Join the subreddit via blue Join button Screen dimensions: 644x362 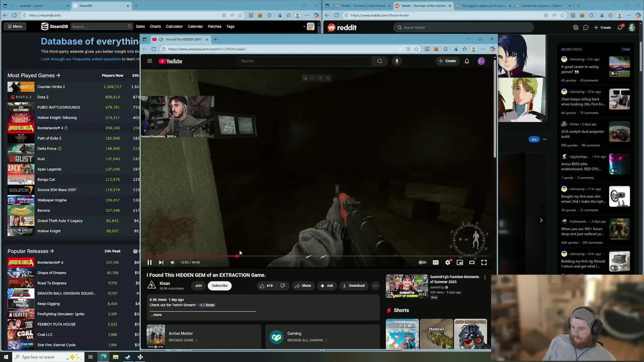click(534, 139)
